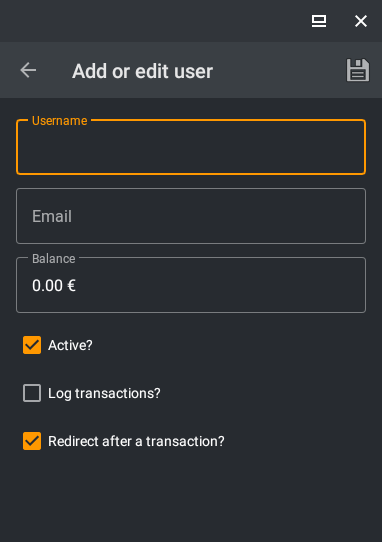Focus the Username input field

pyautogui.click(x=191, y=147)
